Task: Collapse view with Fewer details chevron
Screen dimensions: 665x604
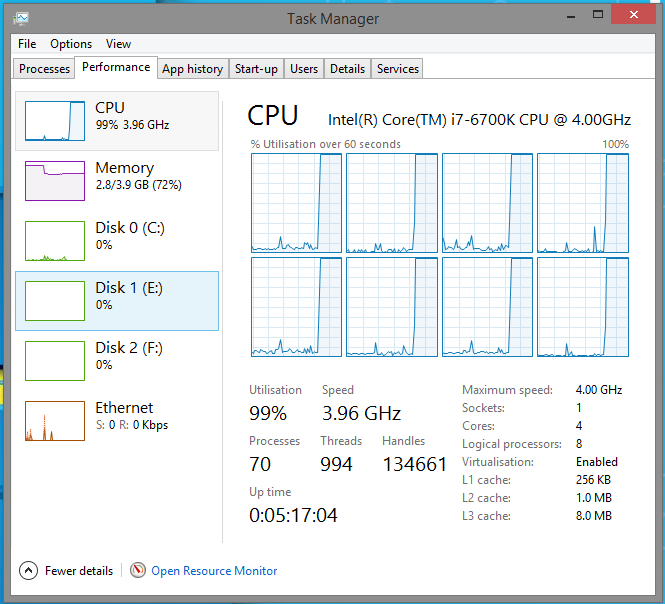Action: [x=28, y=570]
